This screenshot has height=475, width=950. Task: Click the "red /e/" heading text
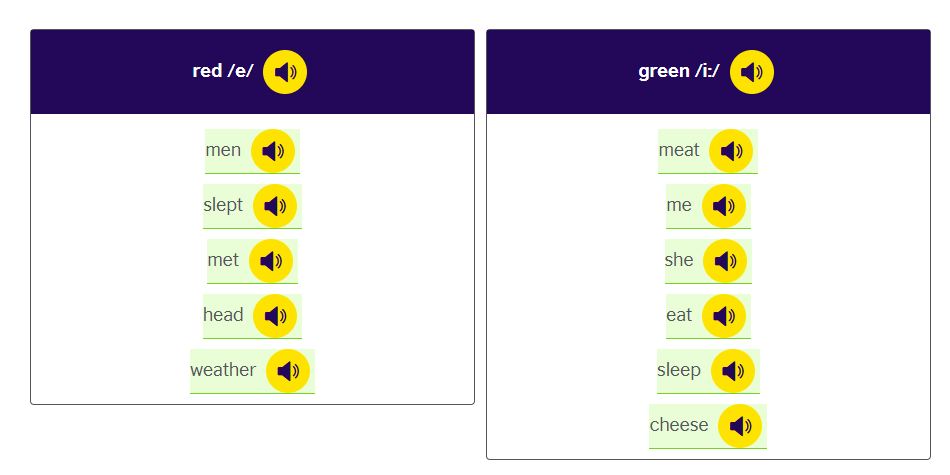(223, 72)
